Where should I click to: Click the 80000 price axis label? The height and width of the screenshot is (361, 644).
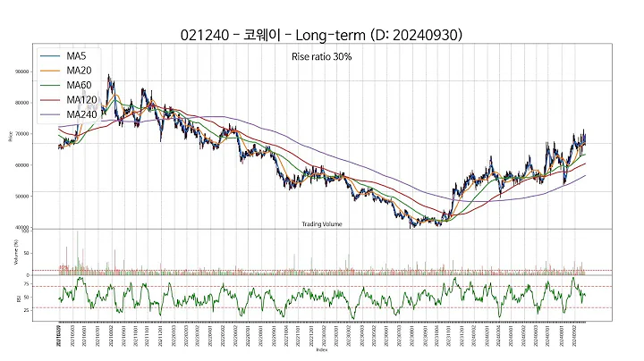[22, 103]
